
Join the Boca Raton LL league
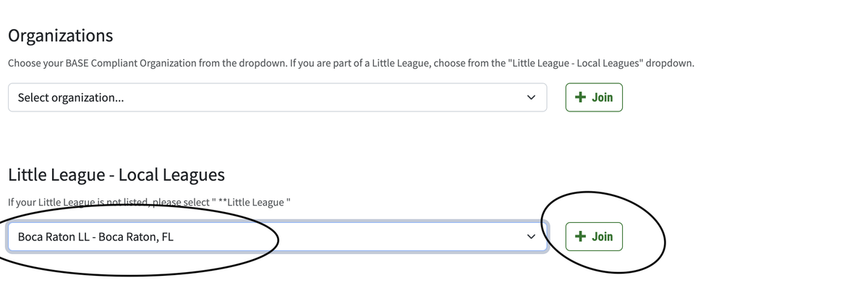point(594,237)
